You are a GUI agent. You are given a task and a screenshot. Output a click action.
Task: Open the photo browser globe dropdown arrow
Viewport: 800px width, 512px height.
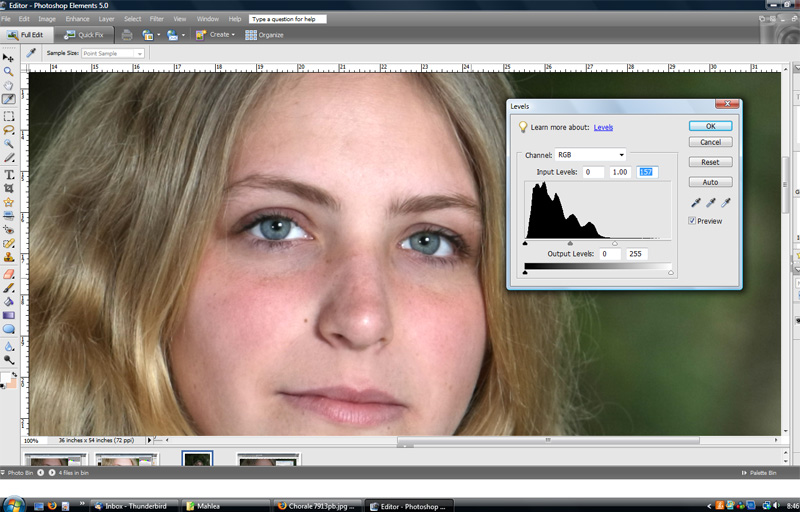coord(158,35)
